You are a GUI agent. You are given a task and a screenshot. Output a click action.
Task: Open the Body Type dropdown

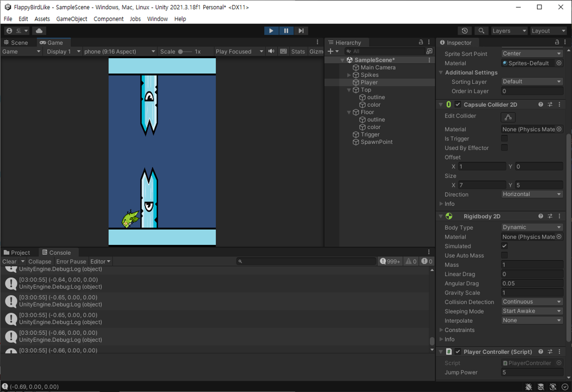tap(532, 227)
